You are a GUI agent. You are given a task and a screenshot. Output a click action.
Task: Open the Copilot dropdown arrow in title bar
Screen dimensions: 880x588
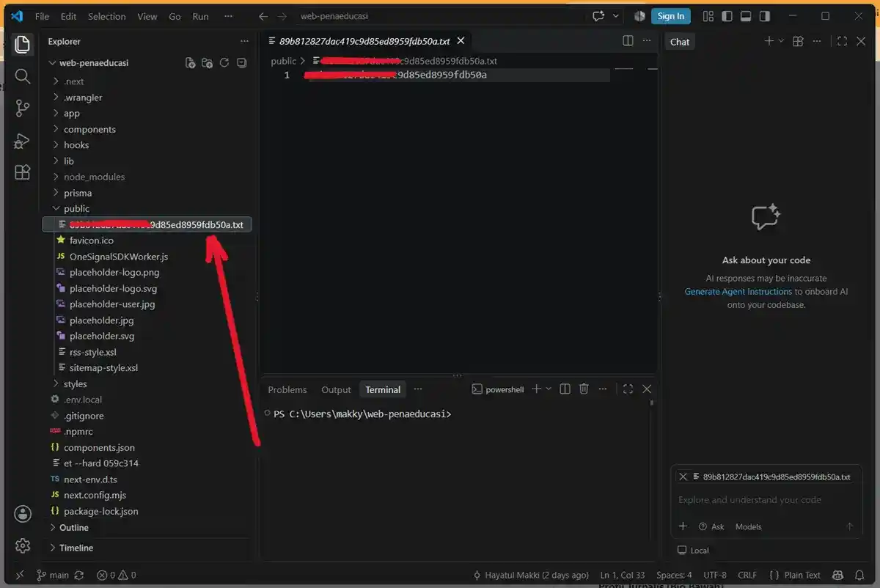click(615, 16)
